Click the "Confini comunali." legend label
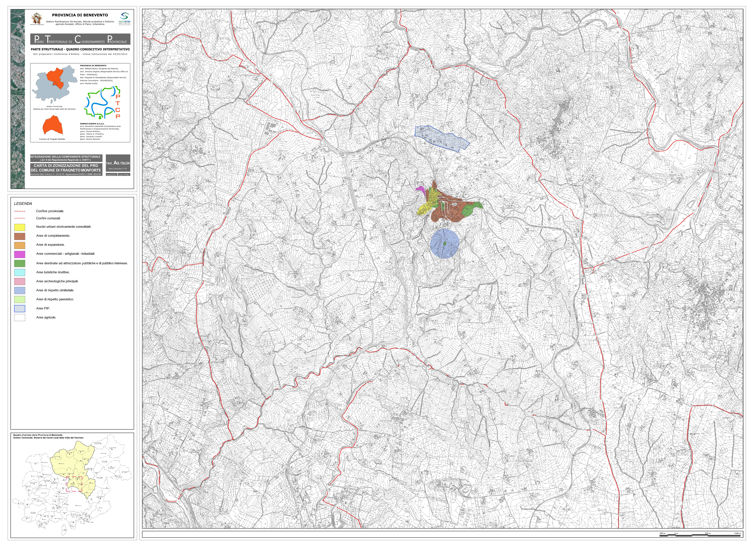The height and width of the screenshot is (547, 756). [x=48, y=218]
